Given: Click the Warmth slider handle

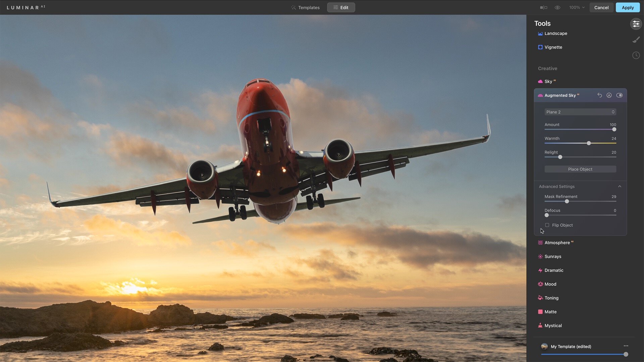Looking at the screenshot, I should pyautogui.click(x=589, y=143).
